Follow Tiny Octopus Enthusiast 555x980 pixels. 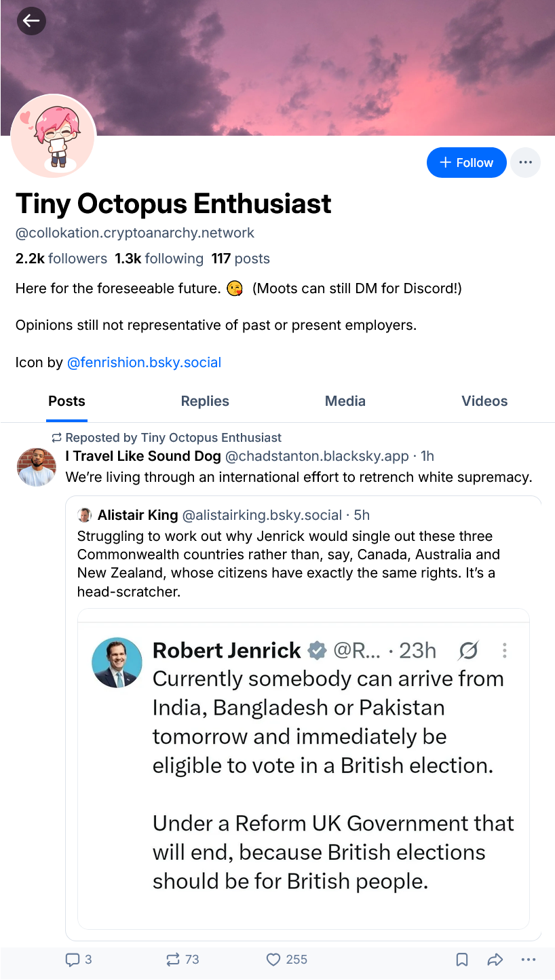point(466,162)
